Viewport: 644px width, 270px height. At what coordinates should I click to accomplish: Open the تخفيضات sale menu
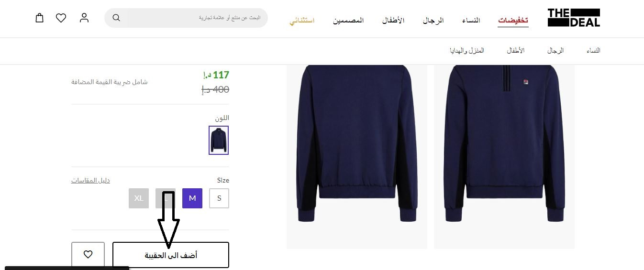pos(513,21)
